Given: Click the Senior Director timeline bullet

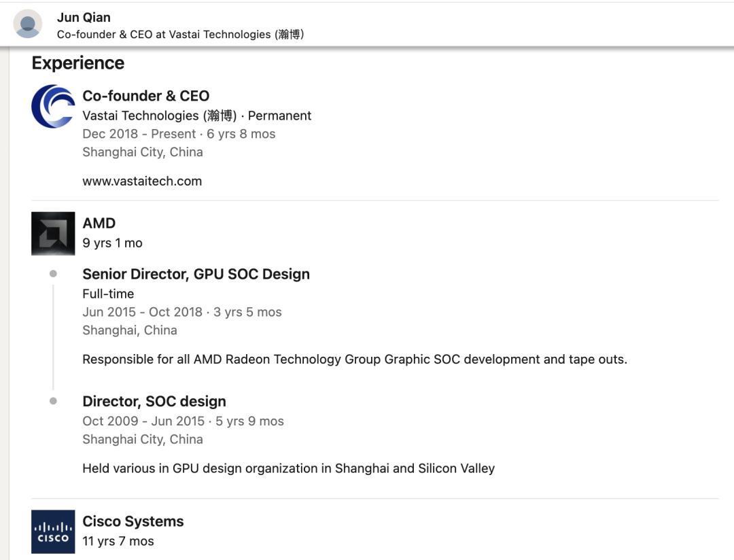Looking at the screenshot, I should pos(53,274).
